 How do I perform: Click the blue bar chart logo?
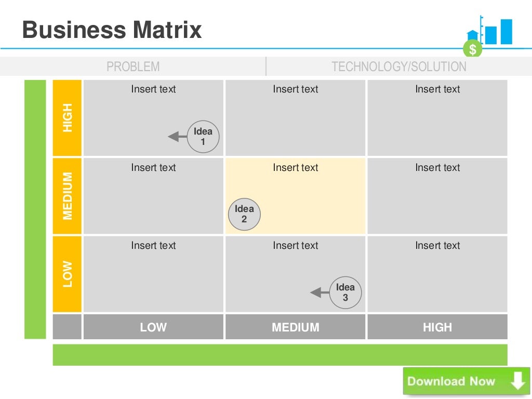[x=489, y=31]
